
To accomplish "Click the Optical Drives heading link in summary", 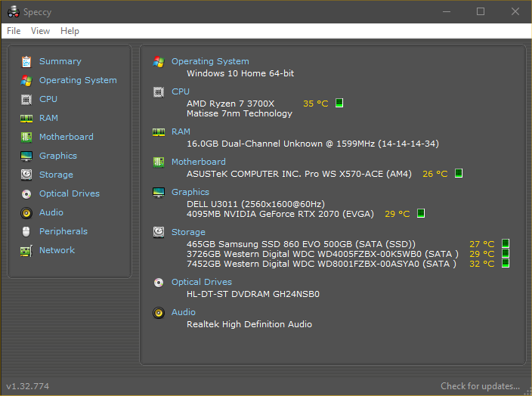I will (202, 283).
